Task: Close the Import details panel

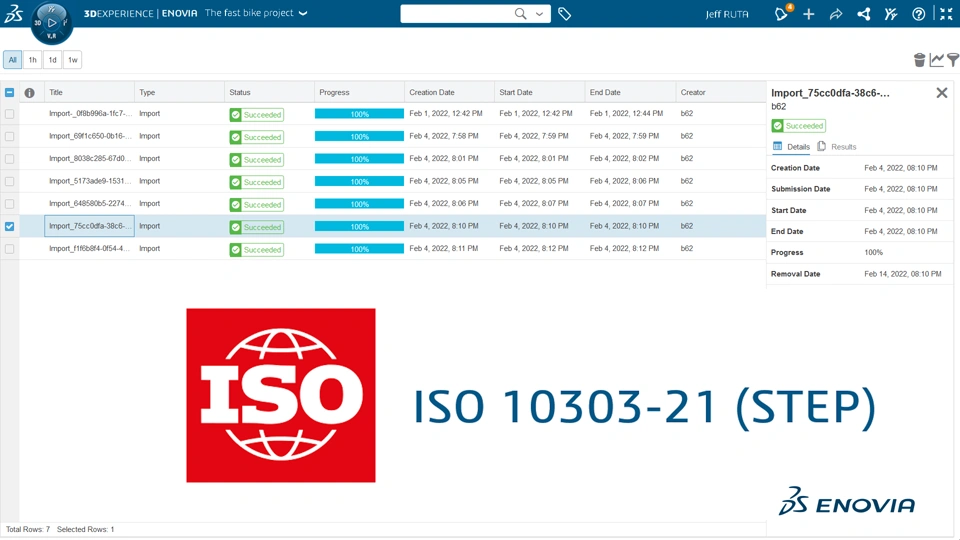Action: (x=942, y=92)
